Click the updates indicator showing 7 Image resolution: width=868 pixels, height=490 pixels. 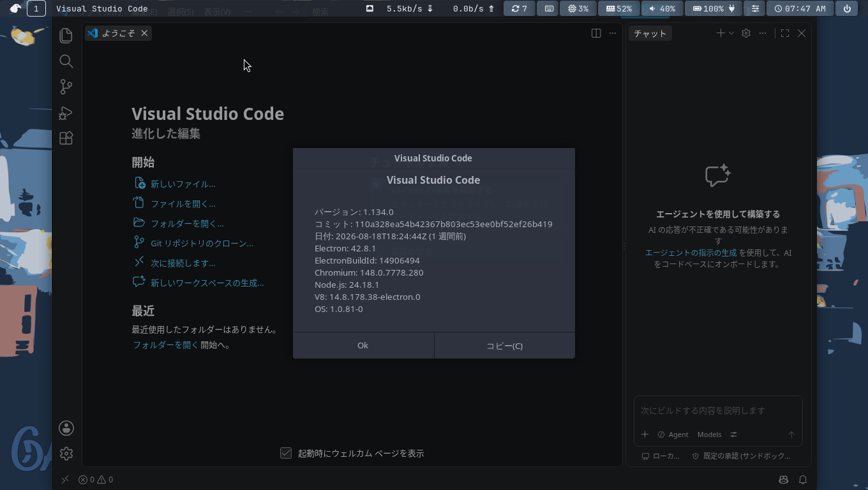pos(519,9)
